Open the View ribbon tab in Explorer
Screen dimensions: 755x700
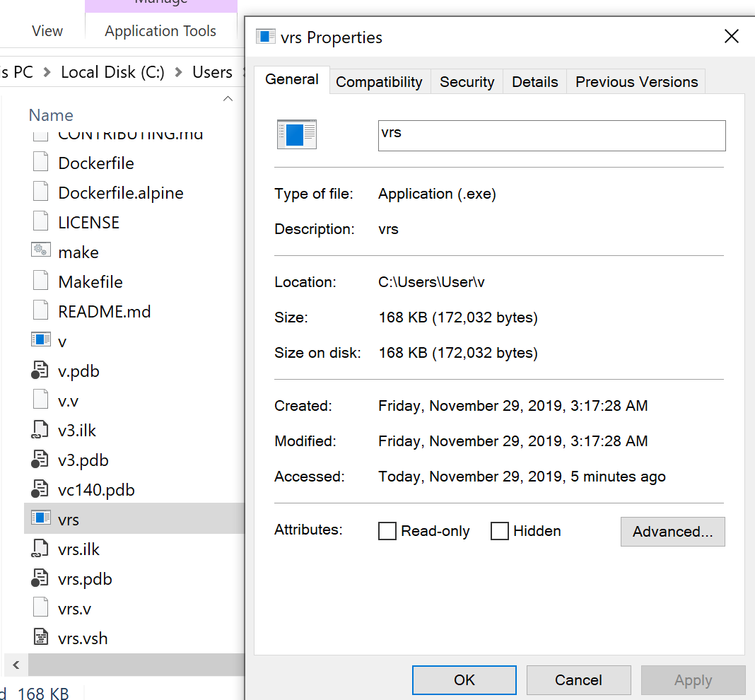(47, 31)
